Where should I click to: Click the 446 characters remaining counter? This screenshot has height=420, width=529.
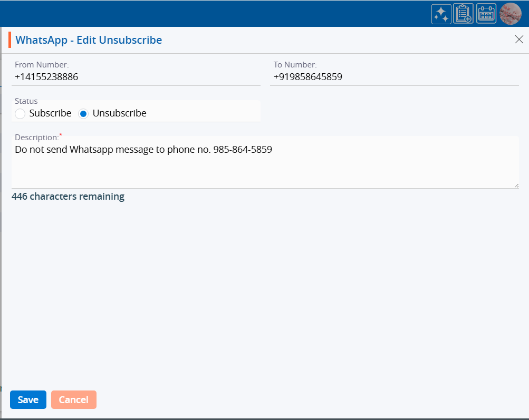pyautogui.click(x=68, y=197)
